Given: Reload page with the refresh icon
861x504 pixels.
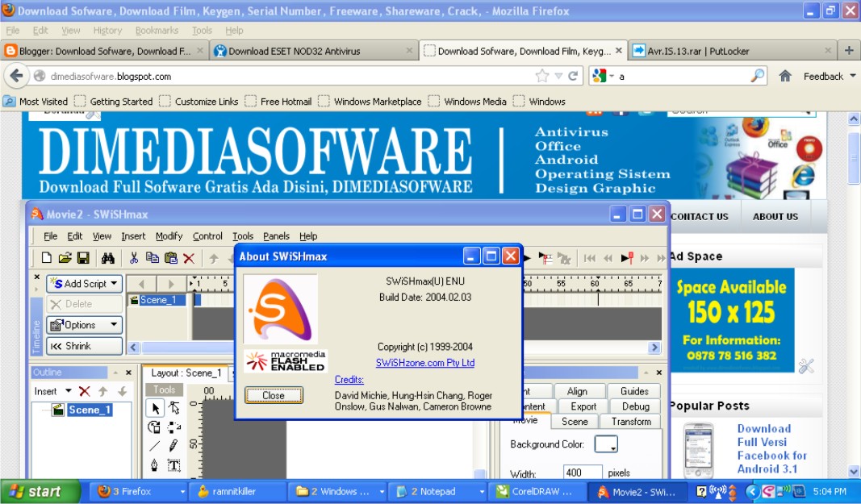Looking at the screenshot, I should pyautogui.click(x=573, y=76).
